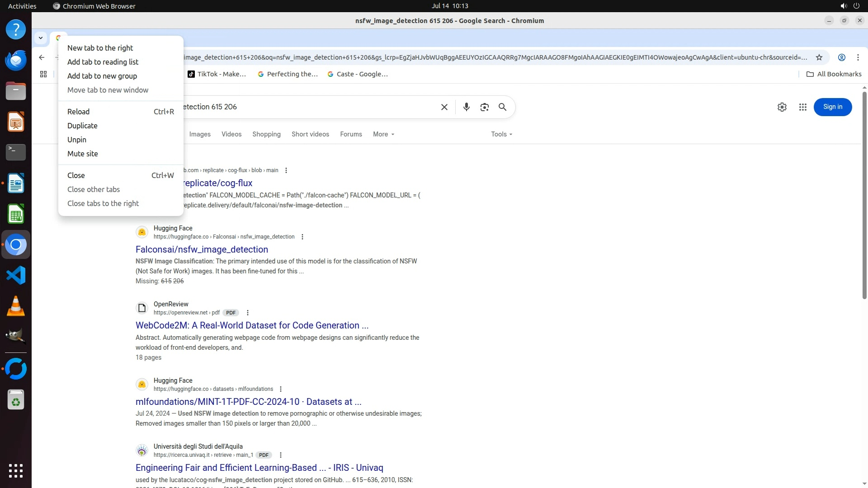The height and width of the screenshot is (488, 868).
Task: Switch to the Videos results tab
Action: tap(231, 134)
